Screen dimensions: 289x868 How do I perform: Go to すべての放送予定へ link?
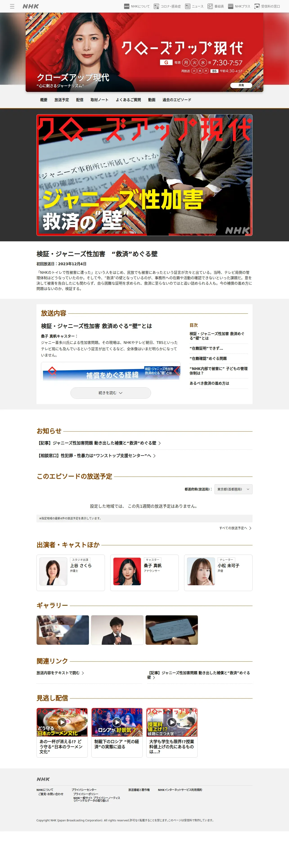[235, 528]
